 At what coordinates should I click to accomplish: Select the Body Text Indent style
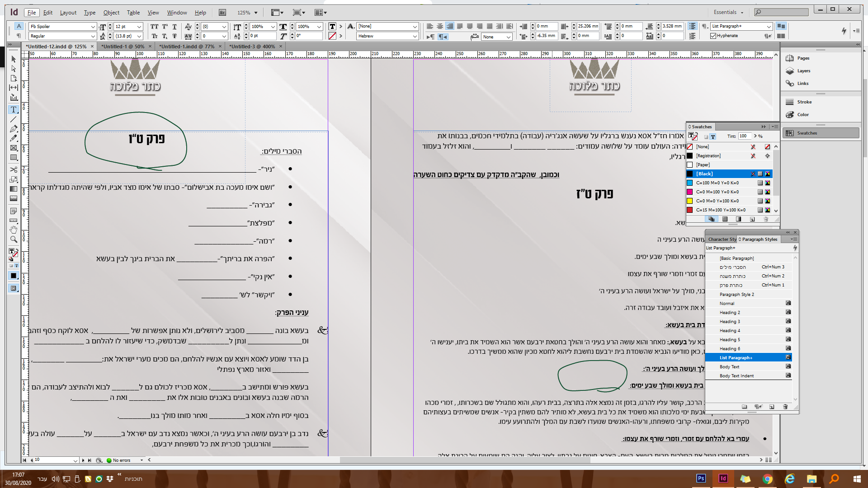point(736,376)
